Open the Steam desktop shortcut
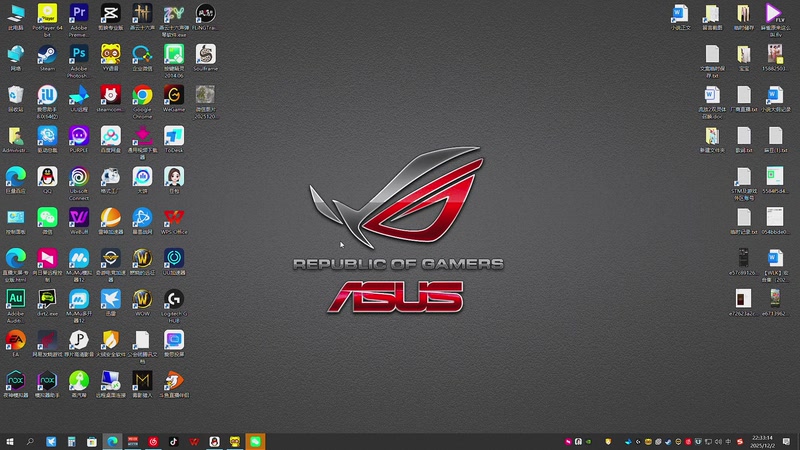 (x=47, y=57)
